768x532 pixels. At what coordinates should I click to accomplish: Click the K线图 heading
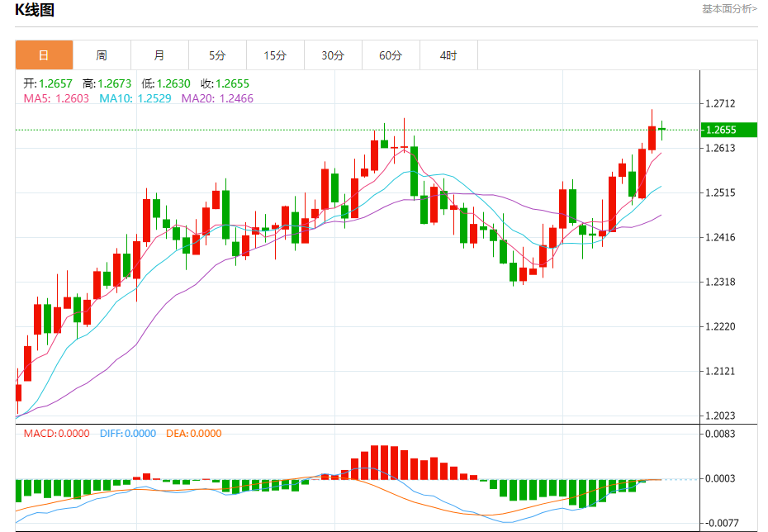coord(35,10)
